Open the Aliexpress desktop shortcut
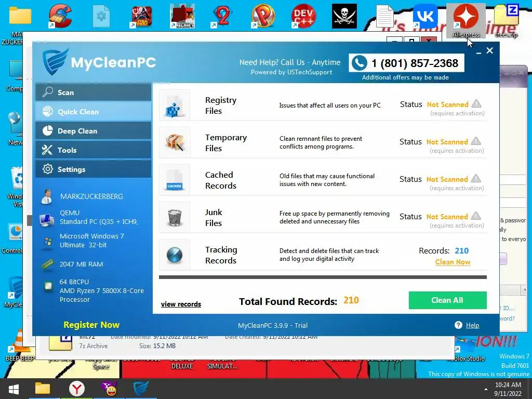The width and height of the screenshot is (532, 399). [466, 21]
